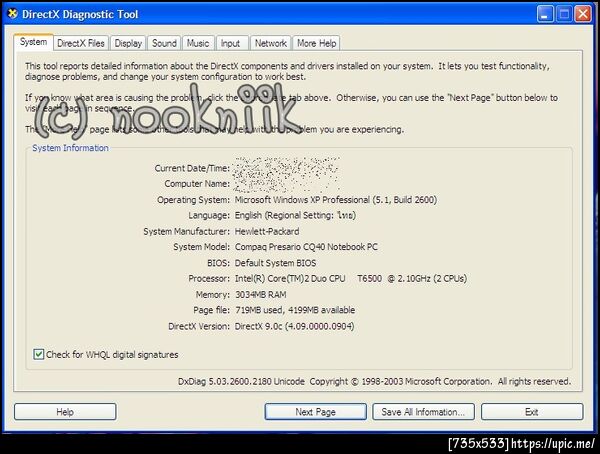Viewport: 600px width, 454px height.
Task: Switch to the Input tab
Action: pyautogui.click(x=230, y=43)
